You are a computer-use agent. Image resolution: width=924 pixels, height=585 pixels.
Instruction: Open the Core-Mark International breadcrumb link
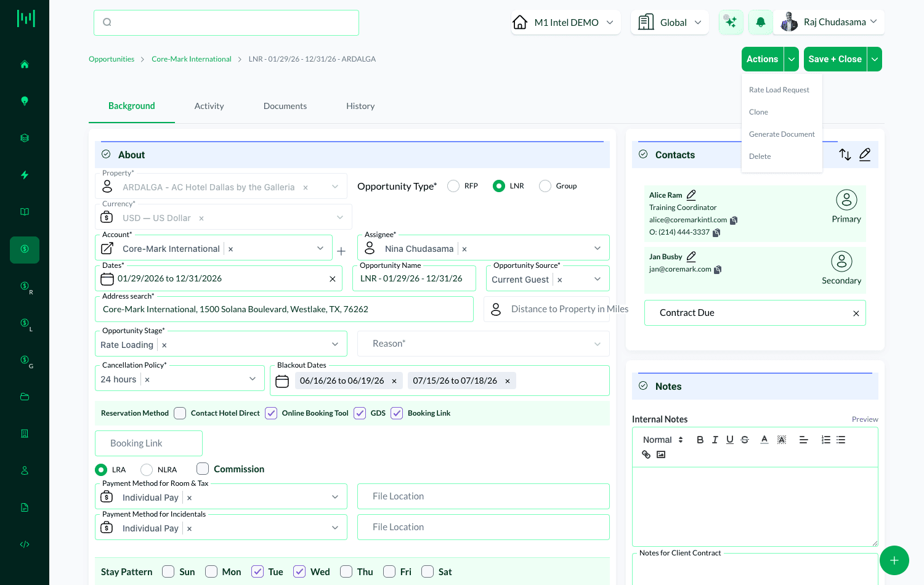[x=192, y=59]
